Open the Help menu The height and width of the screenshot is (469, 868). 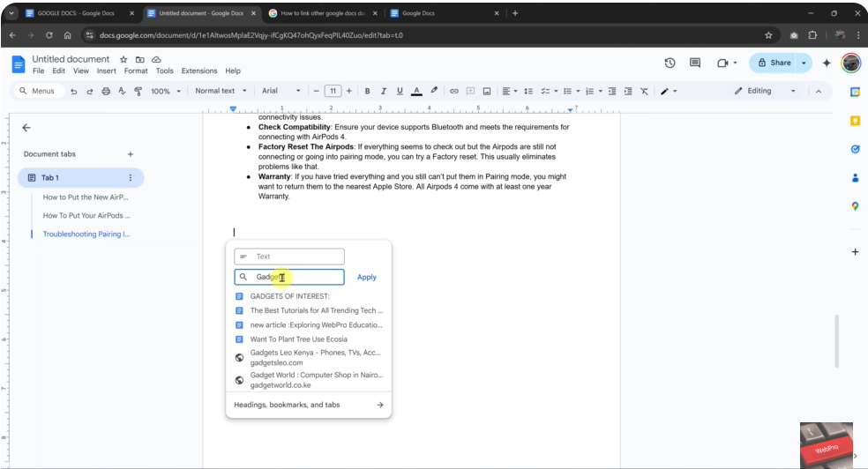pyautogui.click(x=233, y=71)
